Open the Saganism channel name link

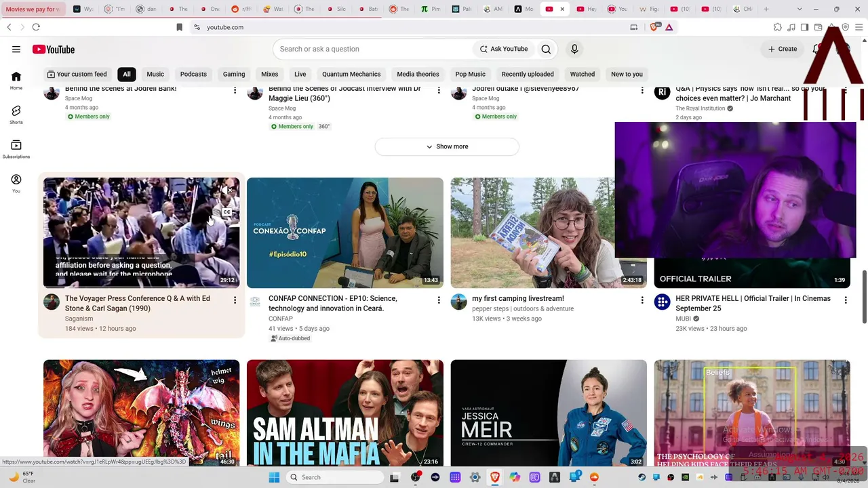[x=79, y=319]
